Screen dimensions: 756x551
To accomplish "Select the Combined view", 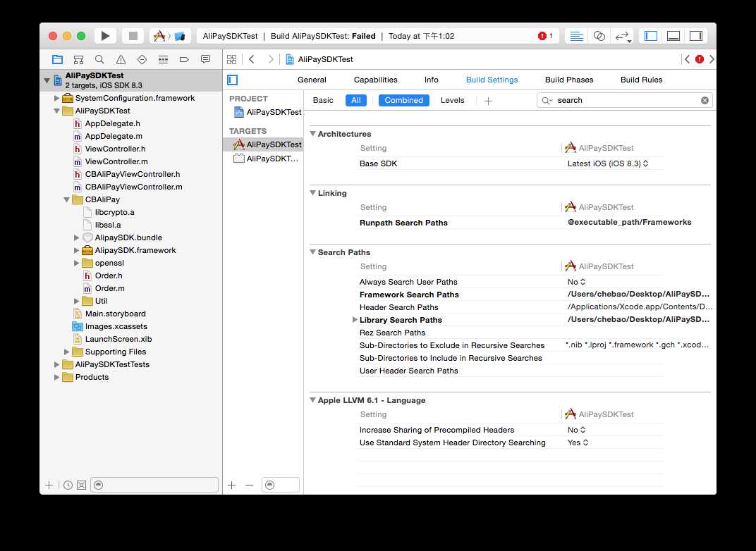I will pyautogui.click(x=403, y=100).
